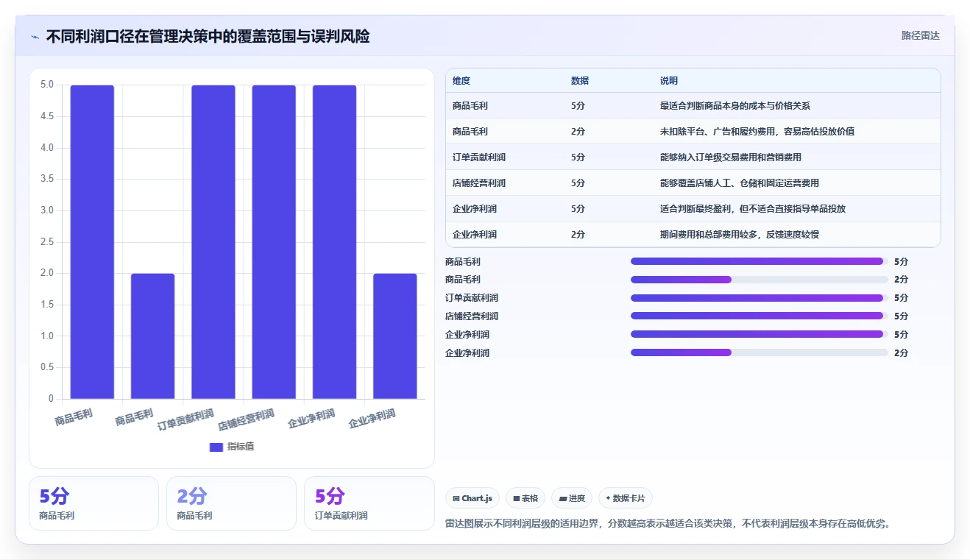The width and height of the screenshot is (970, 560).
Task: Click the 说明 column header
Action: tap(669, 81)
